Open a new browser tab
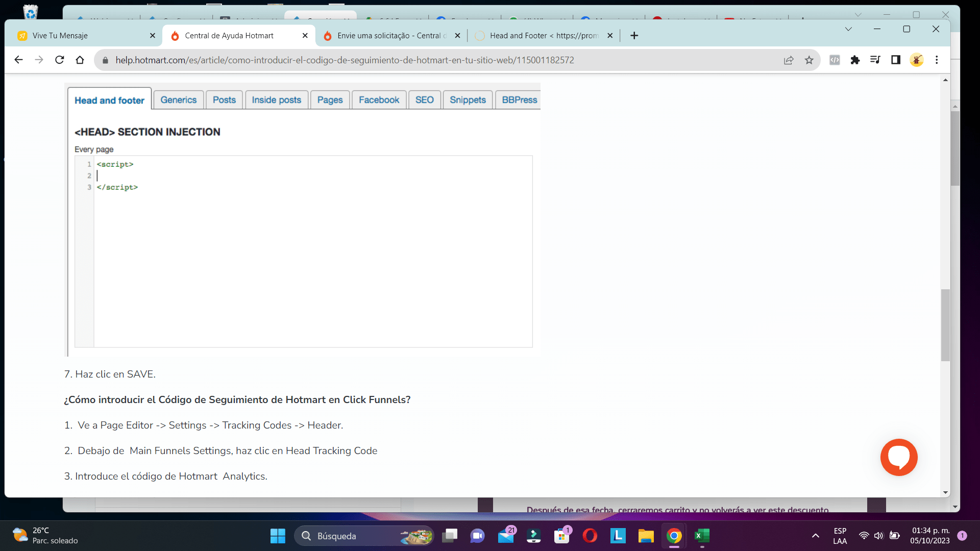Image resolution: width=980 pixels, height=551 pixels. coord(634,36)
